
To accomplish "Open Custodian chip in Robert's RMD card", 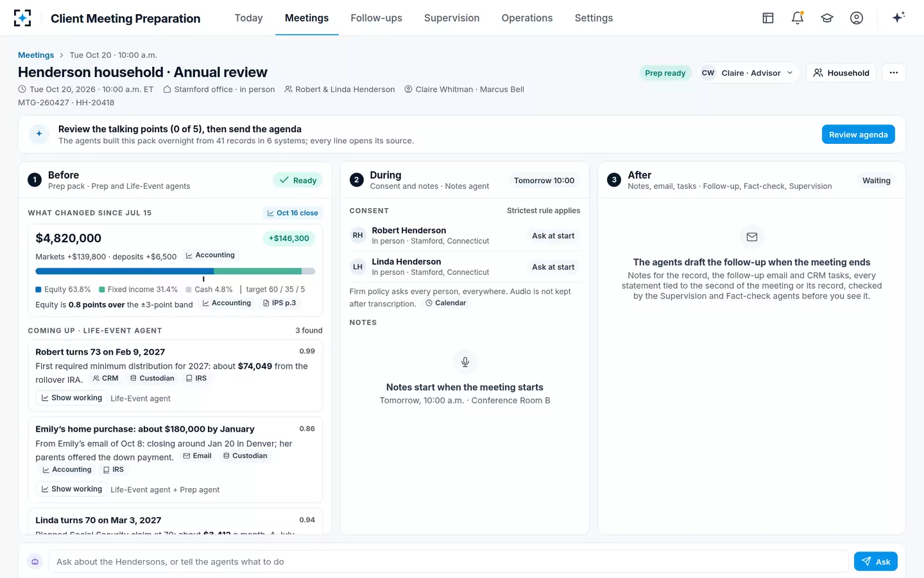I will tap(152, 378).
